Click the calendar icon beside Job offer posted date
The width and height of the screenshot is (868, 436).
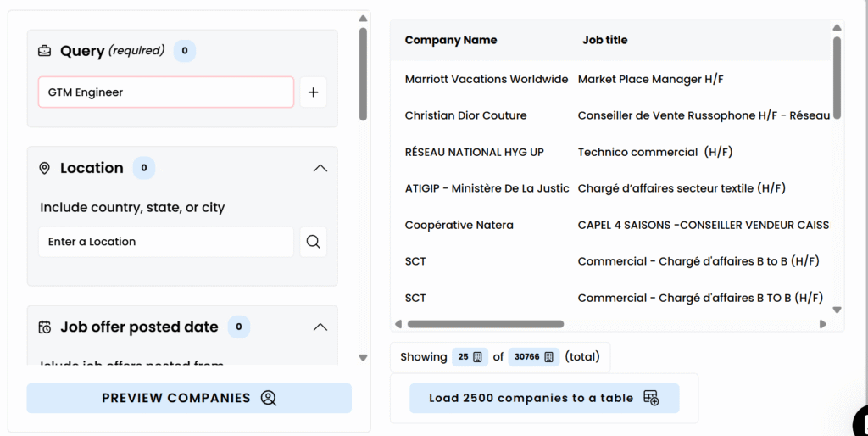point(45,327)
